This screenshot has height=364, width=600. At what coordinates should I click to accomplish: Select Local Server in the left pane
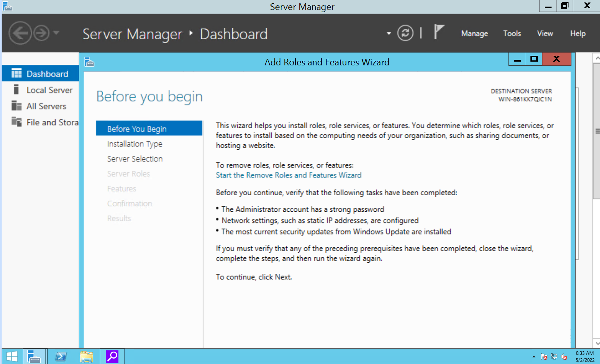40,90
